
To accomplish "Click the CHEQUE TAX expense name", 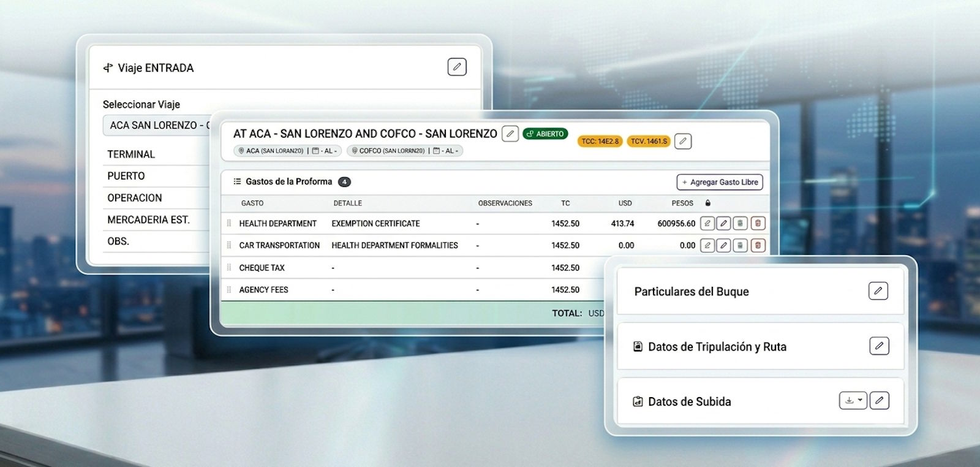I will tap(262, 268).
